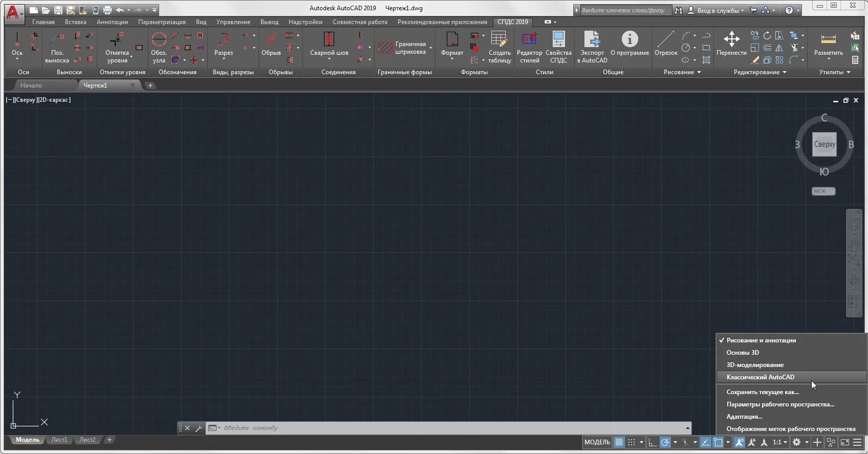Open the Лист1 layout tab

(x=59, y=440)
